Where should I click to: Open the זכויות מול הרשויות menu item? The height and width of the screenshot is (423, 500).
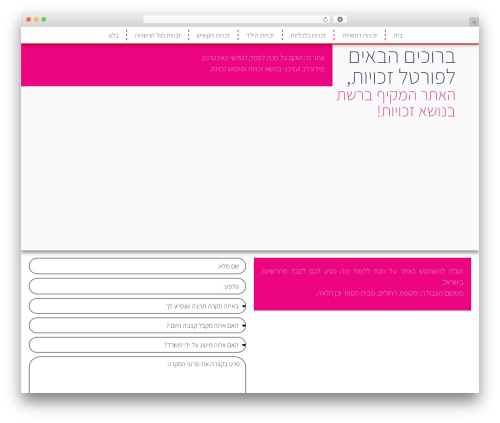(x=157, y=35)
